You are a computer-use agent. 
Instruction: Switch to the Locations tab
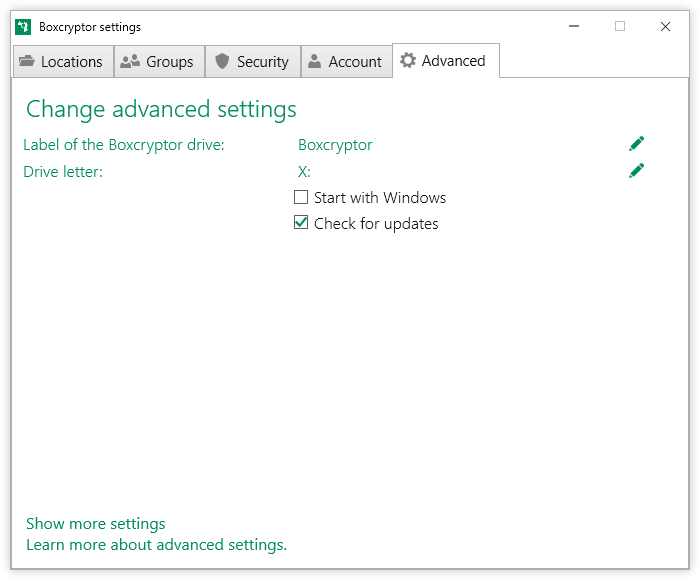tap(63, 62)
